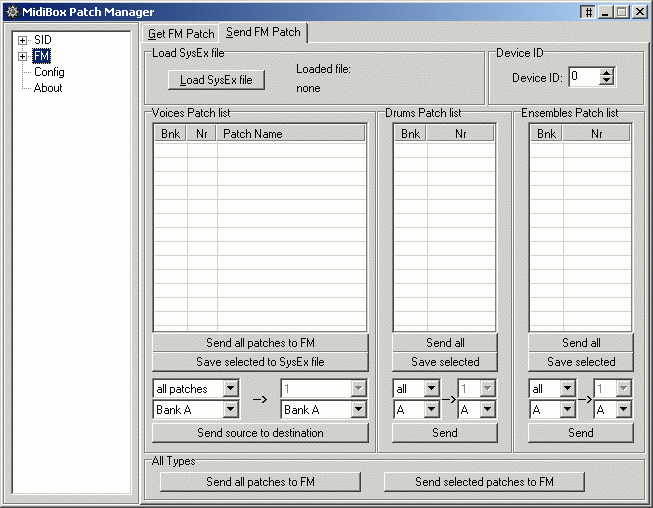
Task: Click Drums list Bnk column header
Action: [410, 134]
